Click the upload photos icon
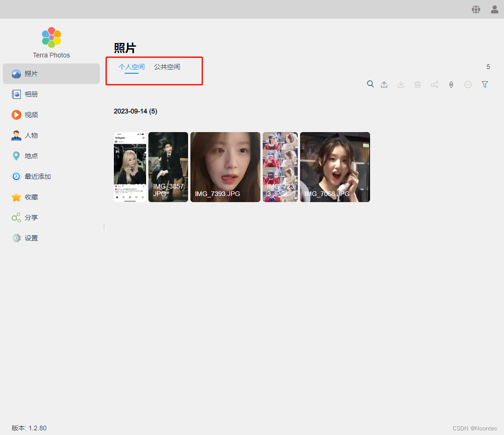The width and height of the screenshot is (504, 435). click(384, 84)
